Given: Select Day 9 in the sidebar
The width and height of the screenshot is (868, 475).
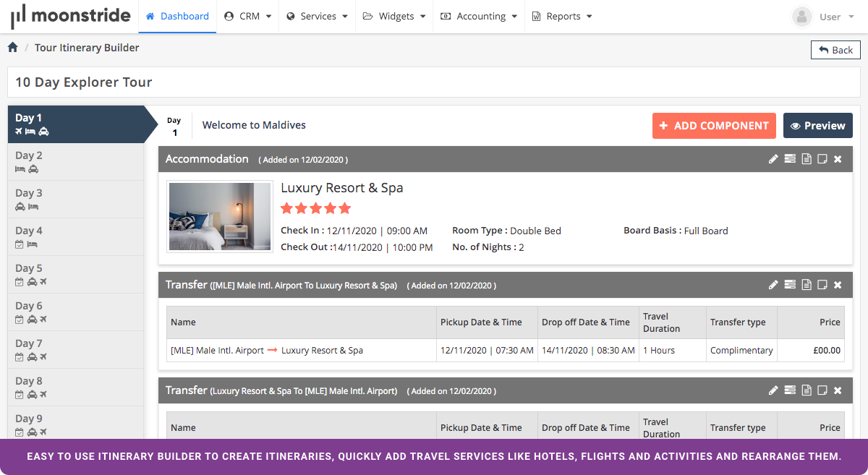Looking at the screenshot, I should coord(76,423).
